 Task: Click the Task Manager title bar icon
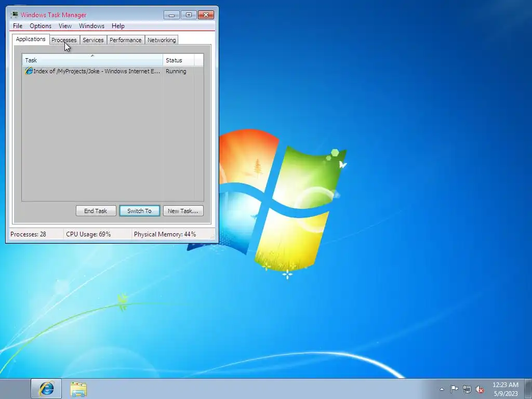pyautogui.click(x=15, y=15)
